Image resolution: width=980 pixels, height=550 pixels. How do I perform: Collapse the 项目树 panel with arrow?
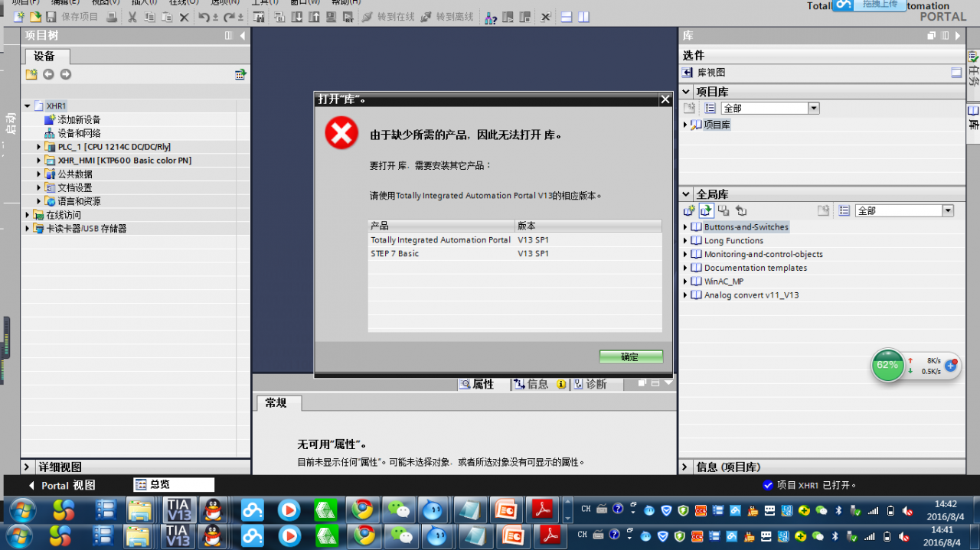[243, 36]
